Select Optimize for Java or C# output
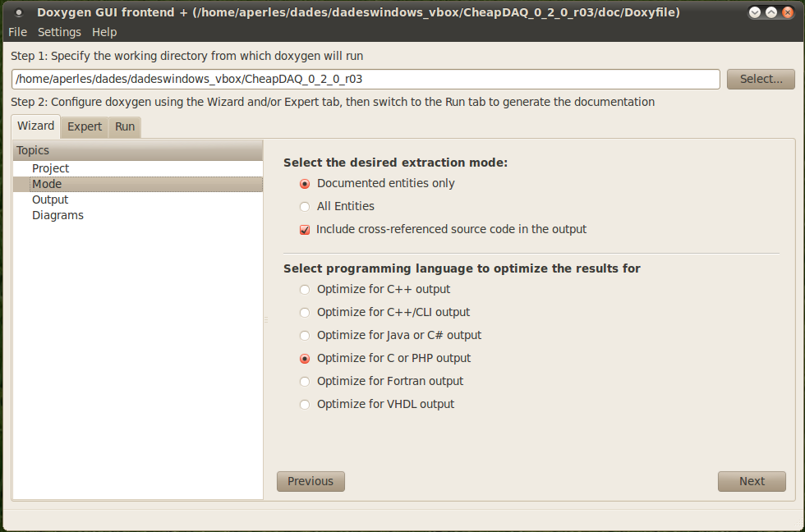This screenshot has height=532, width=805. [390, 336]
